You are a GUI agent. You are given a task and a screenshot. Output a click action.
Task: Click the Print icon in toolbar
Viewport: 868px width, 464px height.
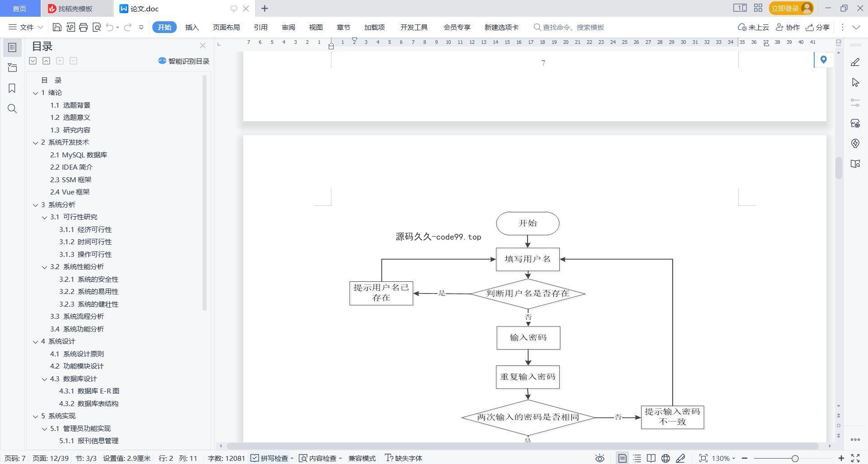(83, 27)
